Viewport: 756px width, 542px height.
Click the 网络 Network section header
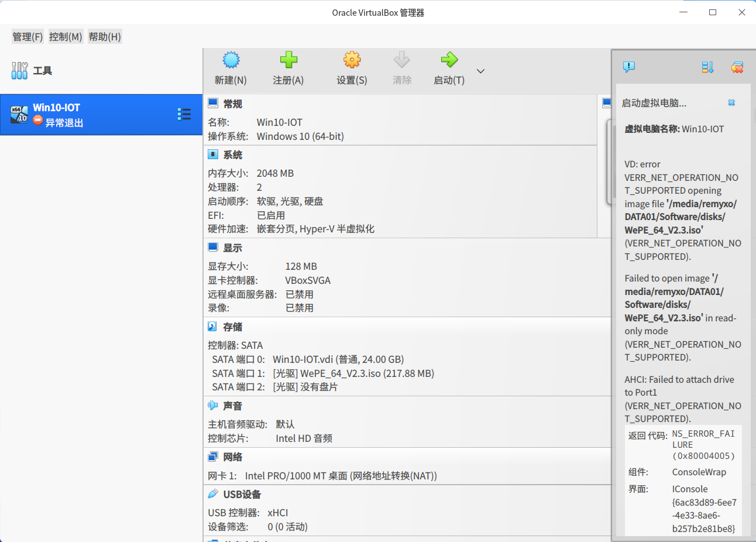pyautogui.click(x=232, y=457)
